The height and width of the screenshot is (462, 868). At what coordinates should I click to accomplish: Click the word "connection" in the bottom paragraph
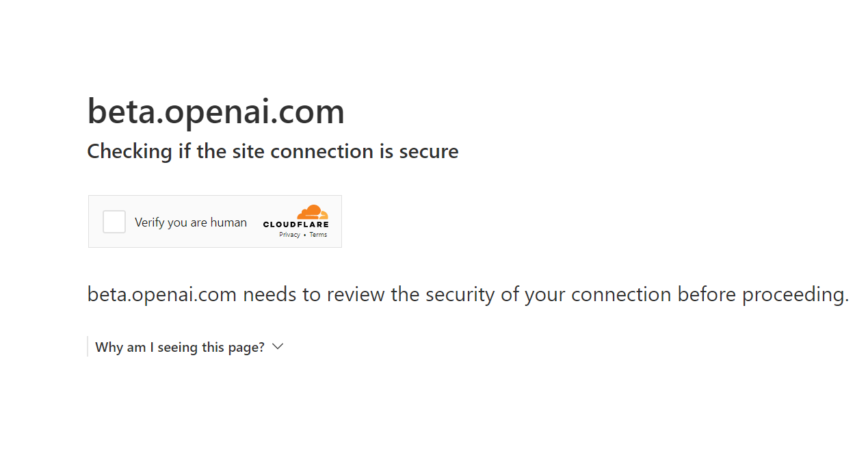click(621, 295)
